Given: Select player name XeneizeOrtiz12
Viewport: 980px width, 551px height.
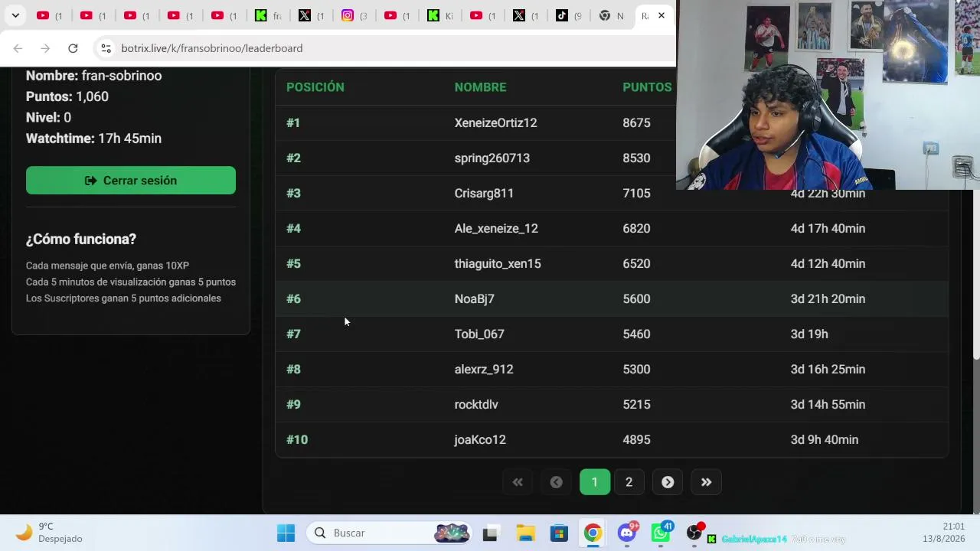Looking at the screenshot, I should tap(495, 122).
